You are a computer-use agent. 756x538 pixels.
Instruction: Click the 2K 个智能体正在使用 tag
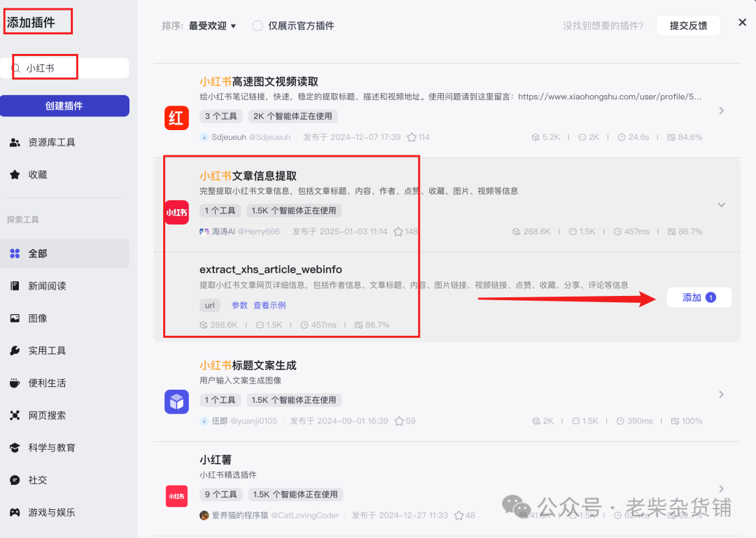(x=293, y=116)
